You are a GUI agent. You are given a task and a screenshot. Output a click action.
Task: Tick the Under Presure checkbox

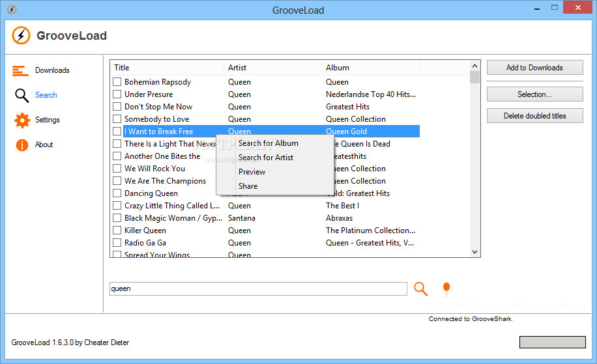click(x=117, y=94)
